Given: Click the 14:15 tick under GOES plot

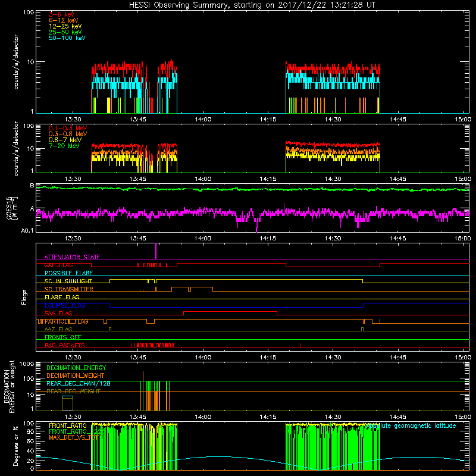Looking at the screenshot, I should click(268, 239).
